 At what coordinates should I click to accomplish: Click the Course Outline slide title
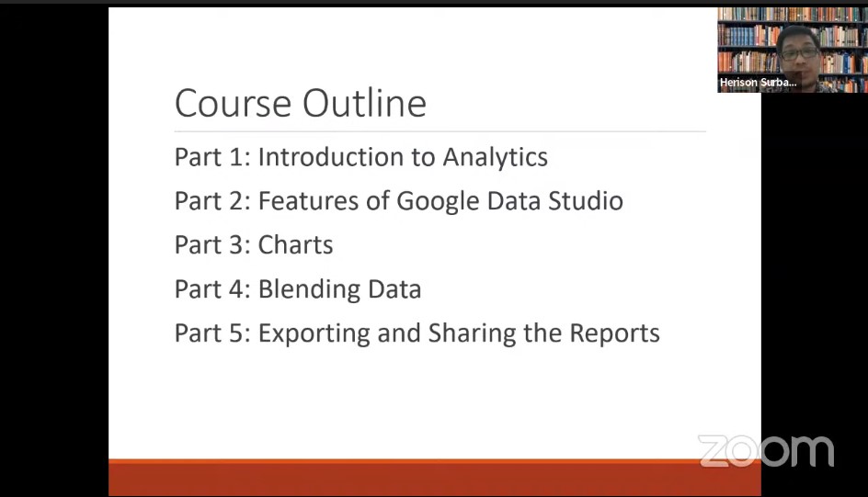click(301, 103)
